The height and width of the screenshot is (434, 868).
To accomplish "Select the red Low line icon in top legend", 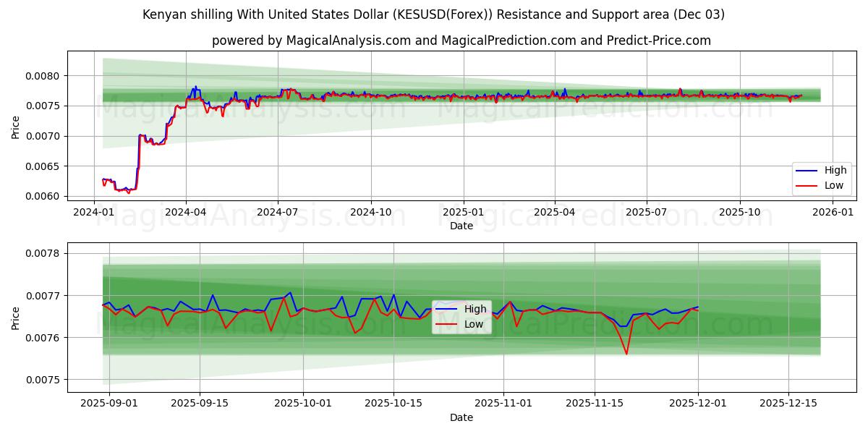I will pyautogui.click(x=807, y=185).
